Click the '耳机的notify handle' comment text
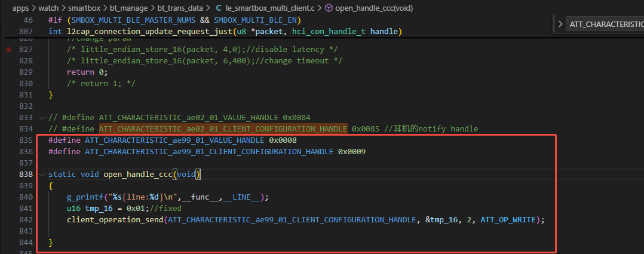The image size is (644, 254). point(431,129)
